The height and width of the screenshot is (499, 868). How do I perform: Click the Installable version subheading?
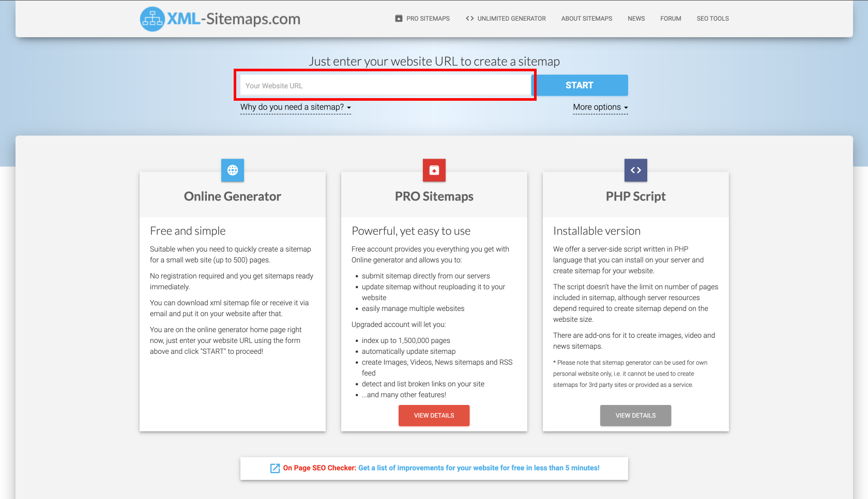597,231
